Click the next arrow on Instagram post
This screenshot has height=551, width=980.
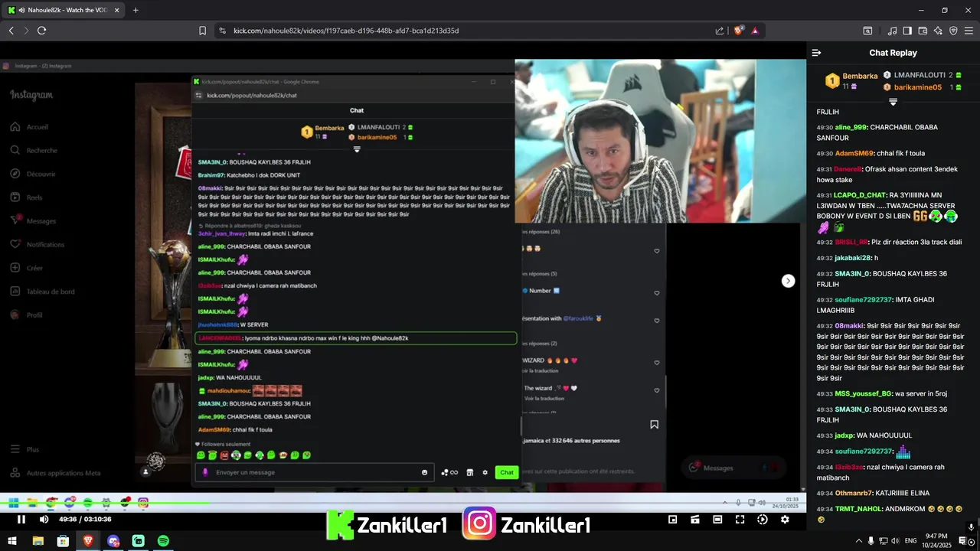(788, 281)
